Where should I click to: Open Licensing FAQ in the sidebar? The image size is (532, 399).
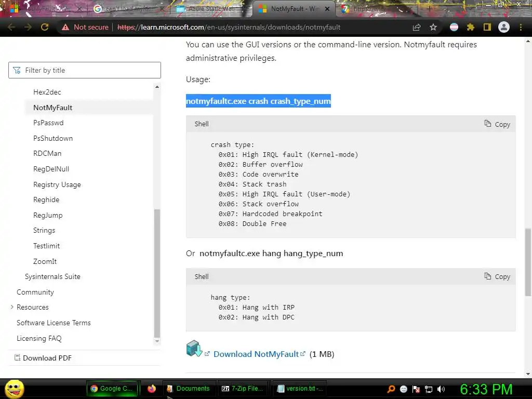39,338
